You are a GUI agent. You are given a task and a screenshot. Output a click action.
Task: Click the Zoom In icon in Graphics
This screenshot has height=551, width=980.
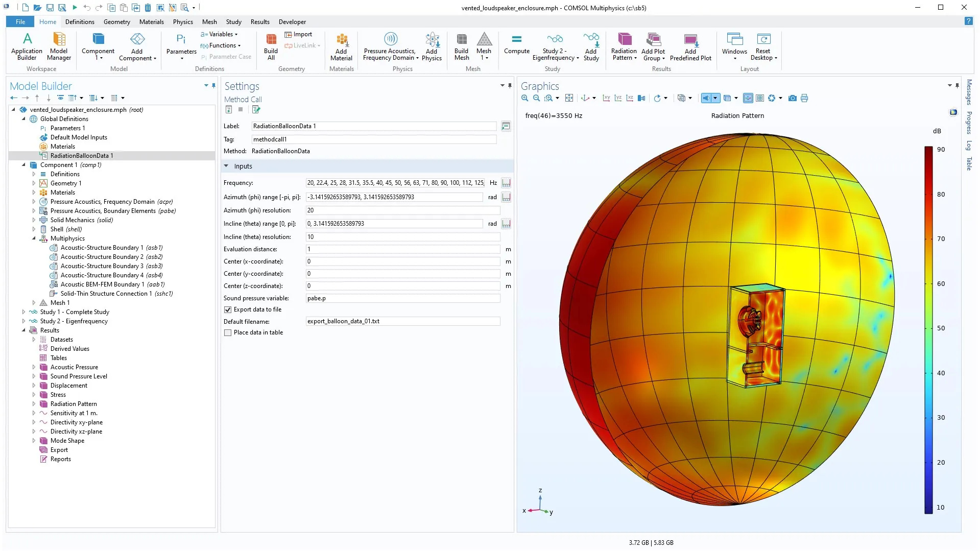[x=524, y=98]
